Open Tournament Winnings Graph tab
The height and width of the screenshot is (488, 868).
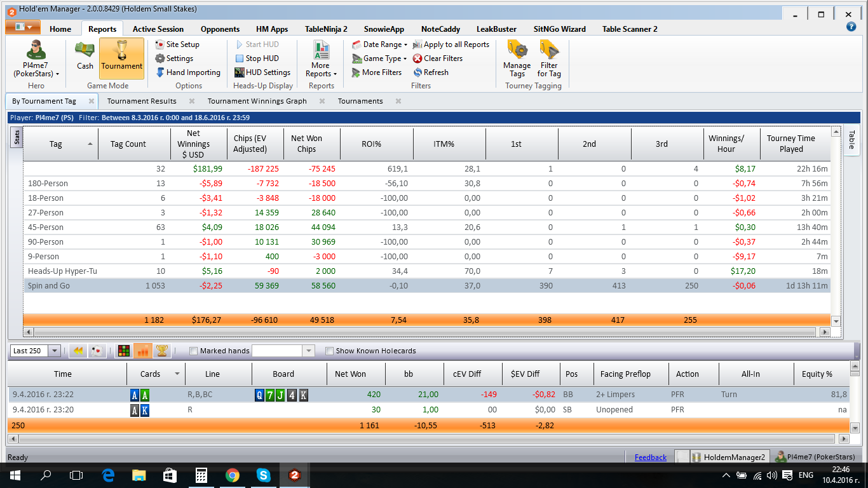[x=257, y=101]
